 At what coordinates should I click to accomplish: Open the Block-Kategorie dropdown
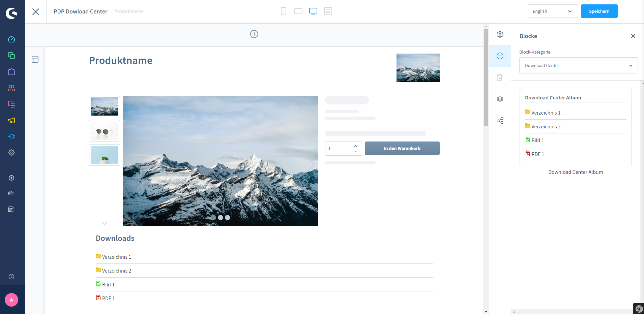tap(578, 65)
